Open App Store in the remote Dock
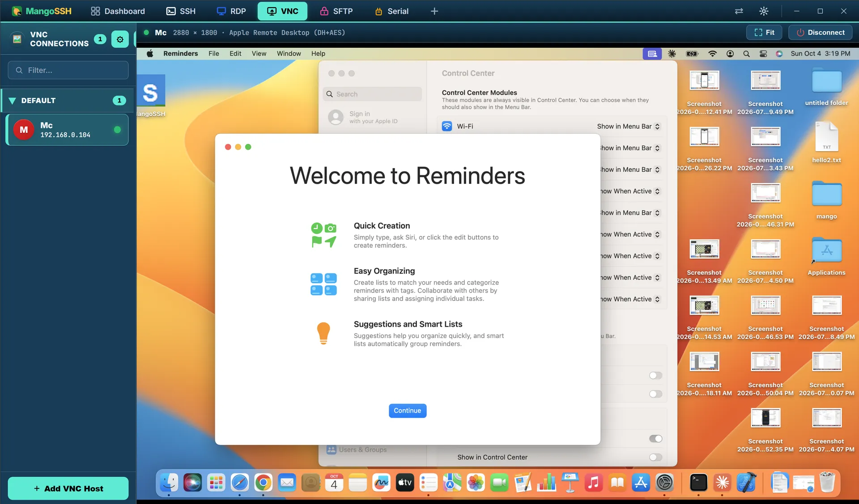 tap(641, 483)
